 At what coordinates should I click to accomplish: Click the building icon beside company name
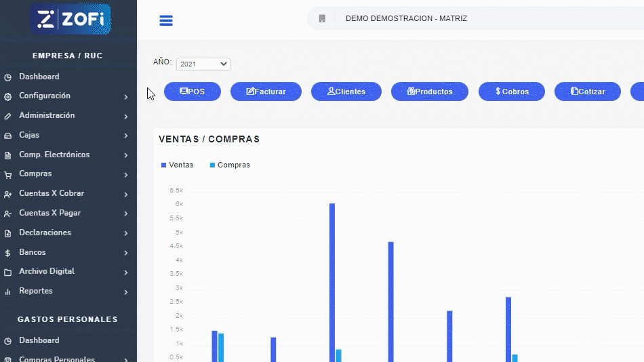(322, 19)
